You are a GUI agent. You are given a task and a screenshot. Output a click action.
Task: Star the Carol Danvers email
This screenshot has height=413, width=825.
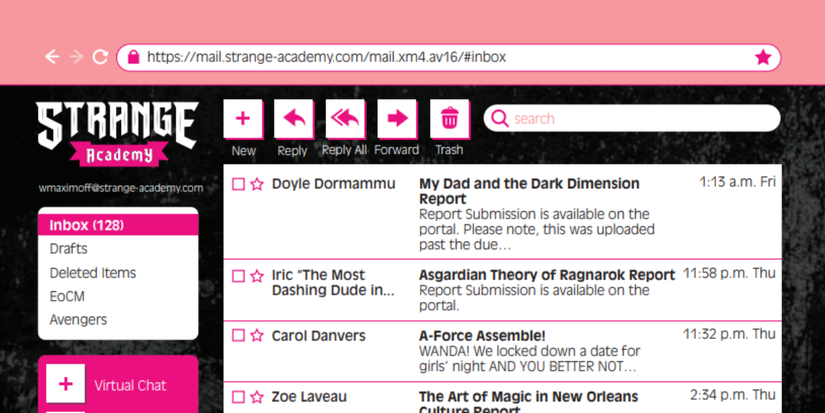click(x=257, y=336)
